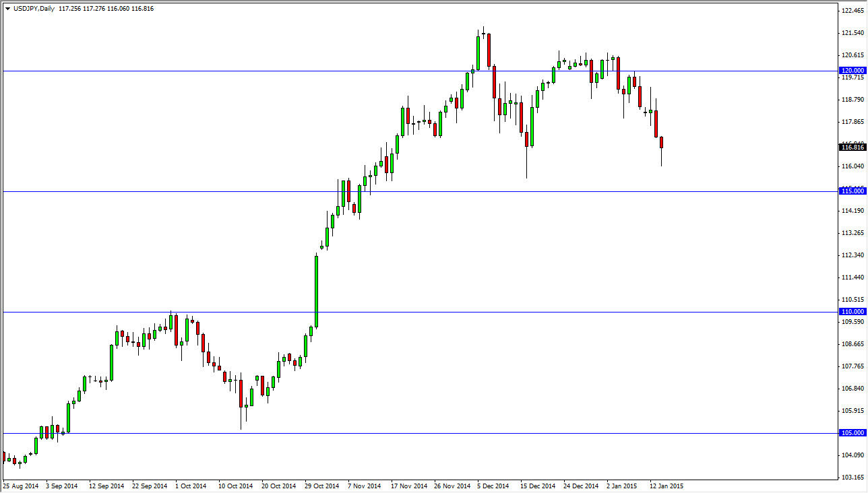Click the 1 Oct 2014 date label
Image resolution: width=868 pixels, height=493 pixels.
190,486
